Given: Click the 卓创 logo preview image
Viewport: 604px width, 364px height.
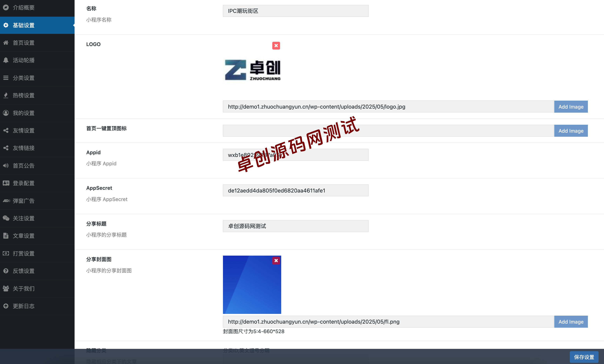Looking at the screenshot, I should (x=252, y=70).
